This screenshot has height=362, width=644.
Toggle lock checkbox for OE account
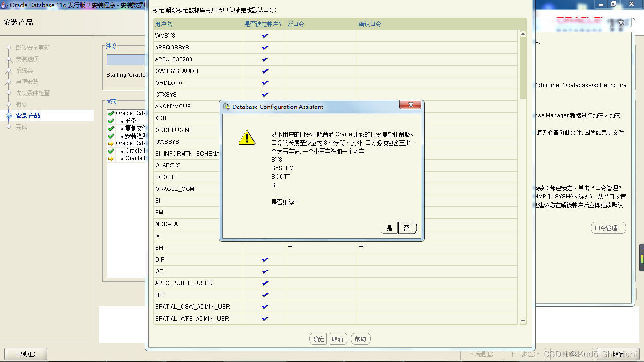click(265, 271)
